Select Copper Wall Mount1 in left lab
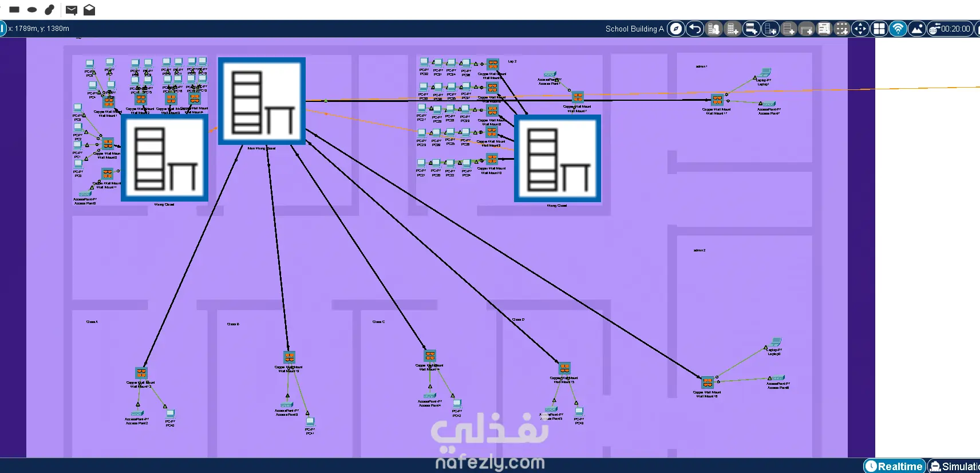The width and height of the screenshot is (980, 473). pyautogui.click(x=109, y=103)
